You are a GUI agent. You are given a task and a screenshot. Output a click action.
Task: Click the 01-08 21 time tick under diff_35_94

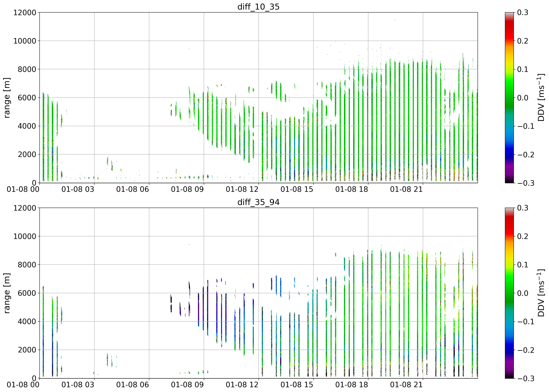click(407, 385)
